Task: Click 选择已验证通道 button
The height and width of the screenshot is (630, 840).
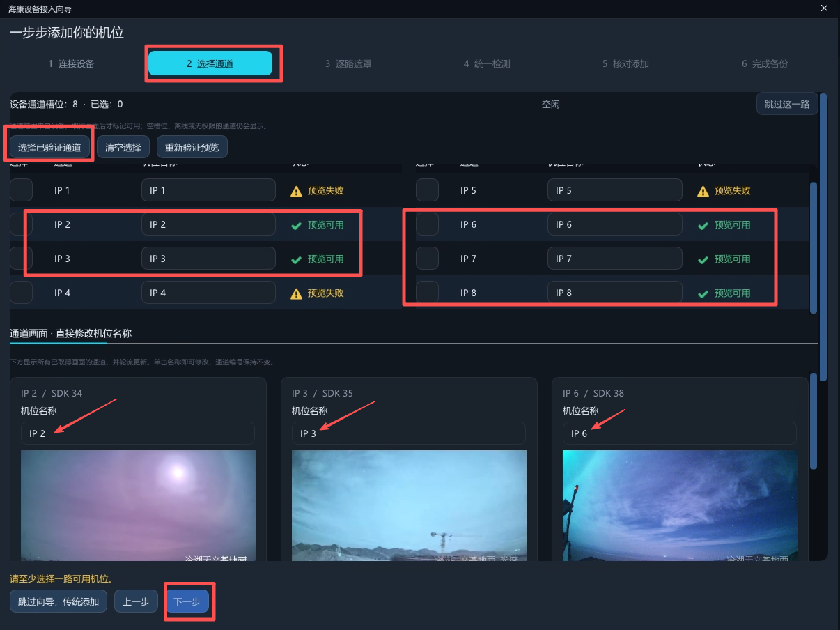Action: (x=49, y=147)
